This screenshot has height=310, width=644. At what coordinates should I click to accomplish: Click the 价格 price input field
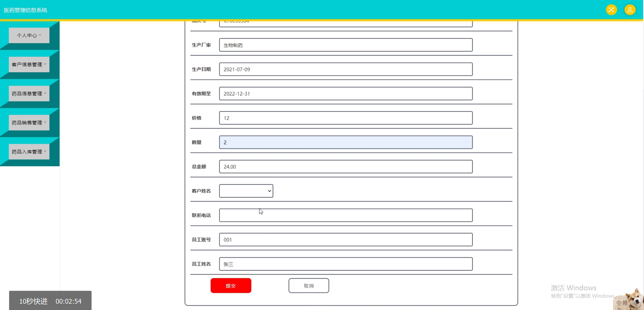point(346,118)
